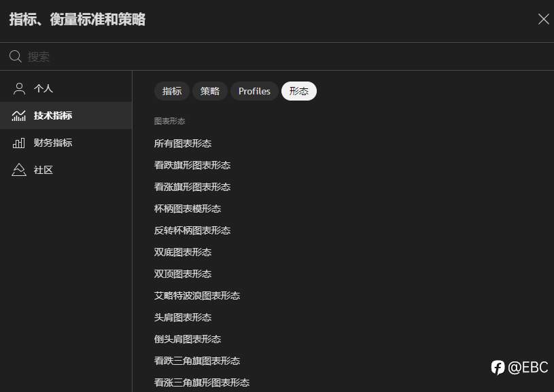Screen dimensions: 554x392
Task: Select 技术指标 in the sidebar
Action: click(66, 115)
